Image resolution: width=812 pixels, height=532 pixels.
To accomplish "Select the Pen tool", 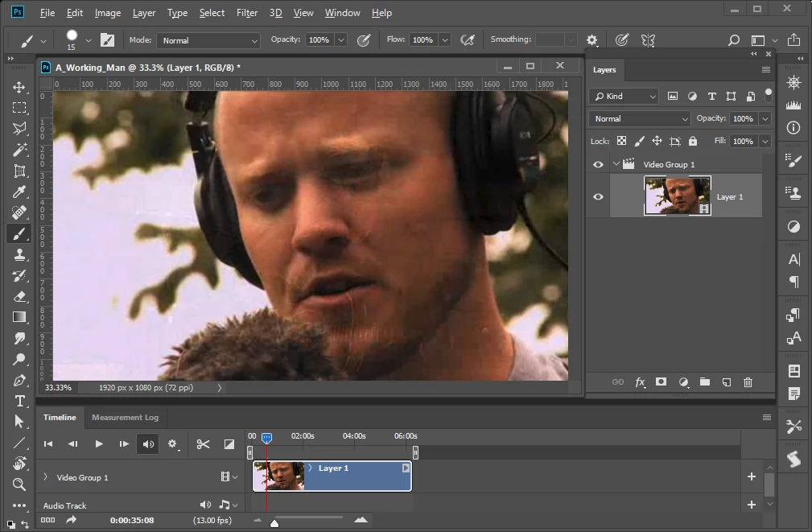I will [19, 380].
